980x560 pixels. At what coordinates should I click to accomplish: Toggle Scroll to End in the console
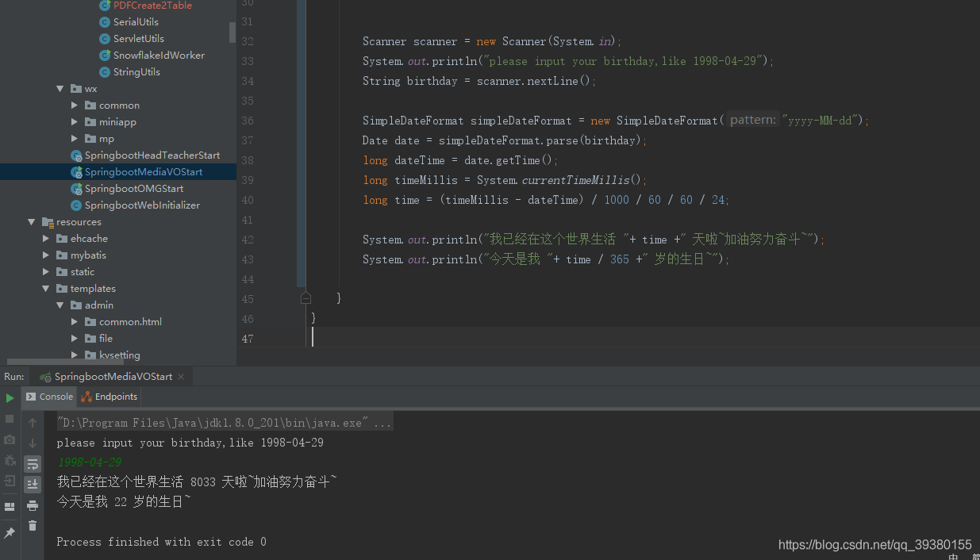point(33,484)
